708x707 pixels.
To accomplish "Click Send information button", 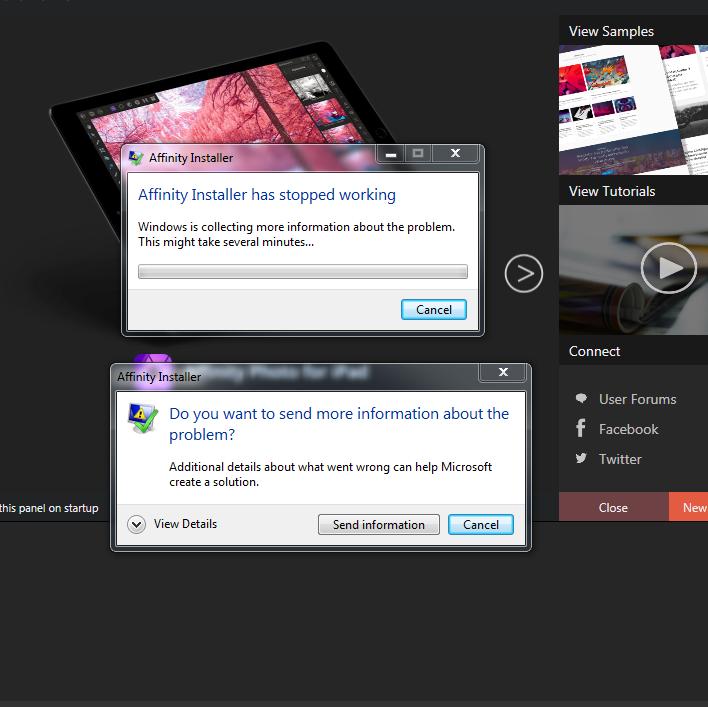I will point(378,525).
